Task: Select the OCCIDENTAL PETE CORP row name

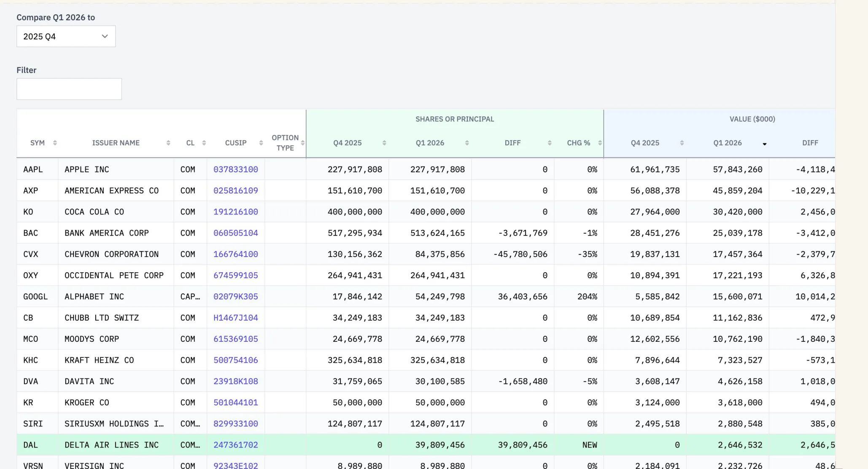Action: coord(114,276)
